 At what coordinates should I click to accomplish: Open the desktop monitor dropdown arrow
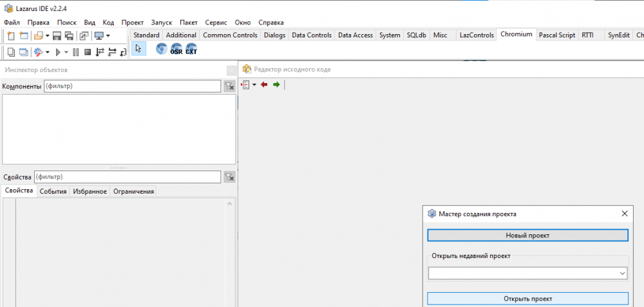click(x=108, y=35)
